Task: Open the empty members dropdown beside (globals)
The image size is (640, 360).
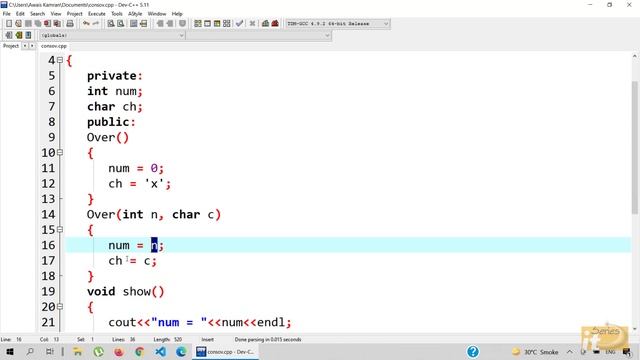Action: coord(259,36)
